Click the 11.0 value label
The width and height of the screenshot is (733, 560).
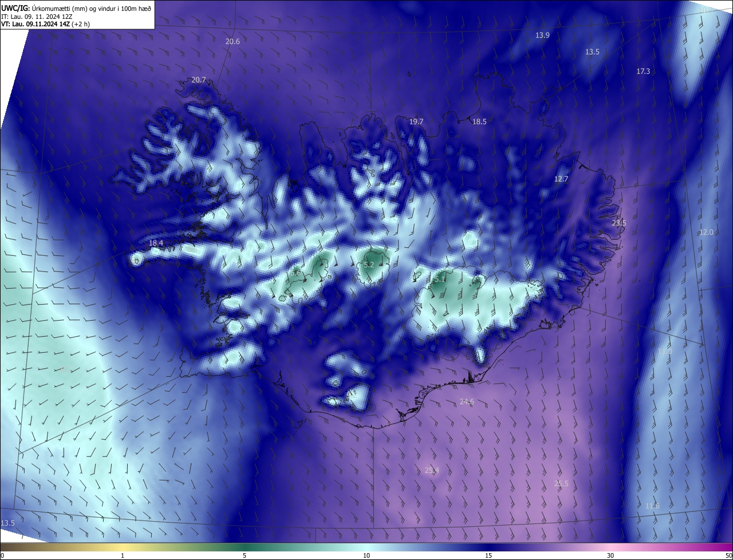point(665,351)
